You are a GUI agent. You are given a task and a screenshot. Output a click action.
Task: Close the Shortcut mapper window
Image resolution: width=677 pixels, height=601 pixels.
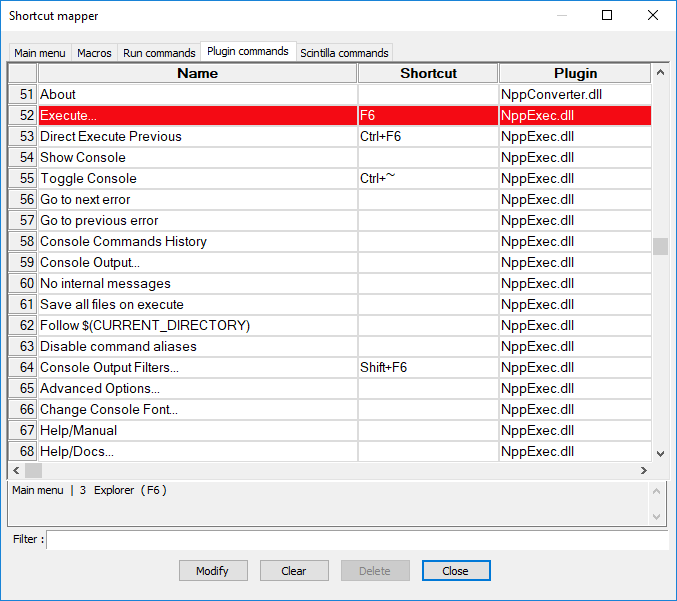point(653,15)
